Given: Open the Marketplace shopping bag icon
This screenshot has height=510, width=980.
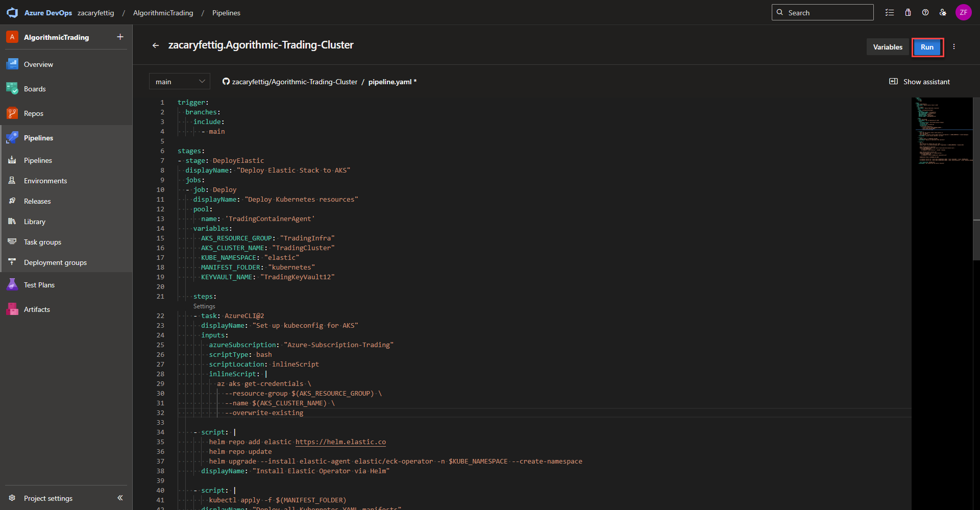Looking at the screenshot, I should 908,13.
